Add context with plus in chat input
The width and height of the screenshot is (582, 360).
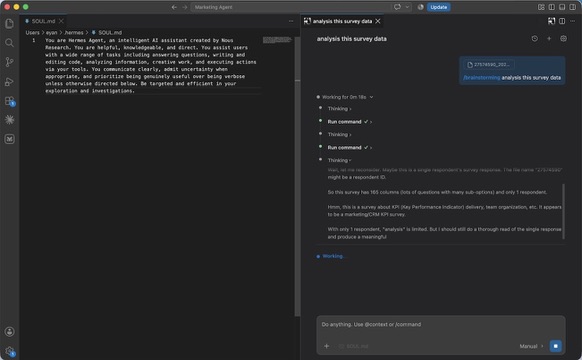(327, 346)
